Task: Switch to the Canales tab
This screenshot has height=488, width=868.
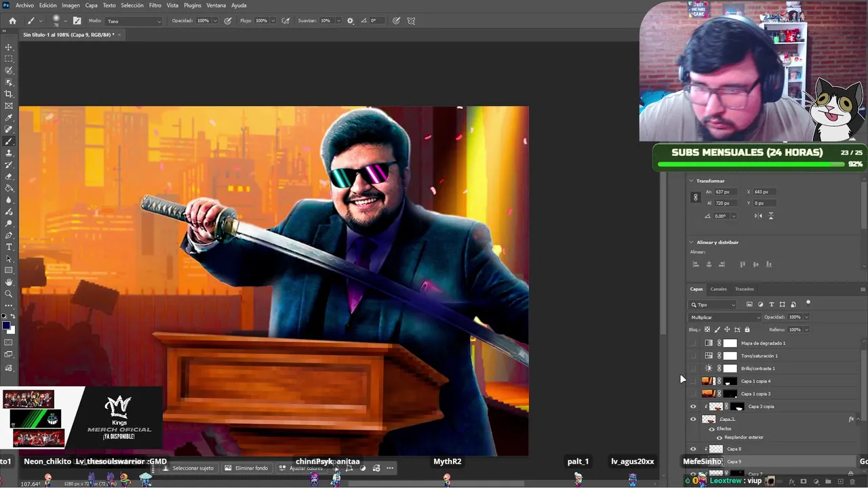Action: 719,289
